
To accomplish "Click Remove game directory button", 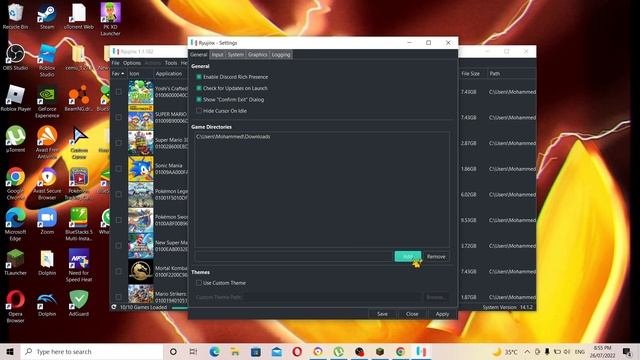I will (x=436, y=256).
